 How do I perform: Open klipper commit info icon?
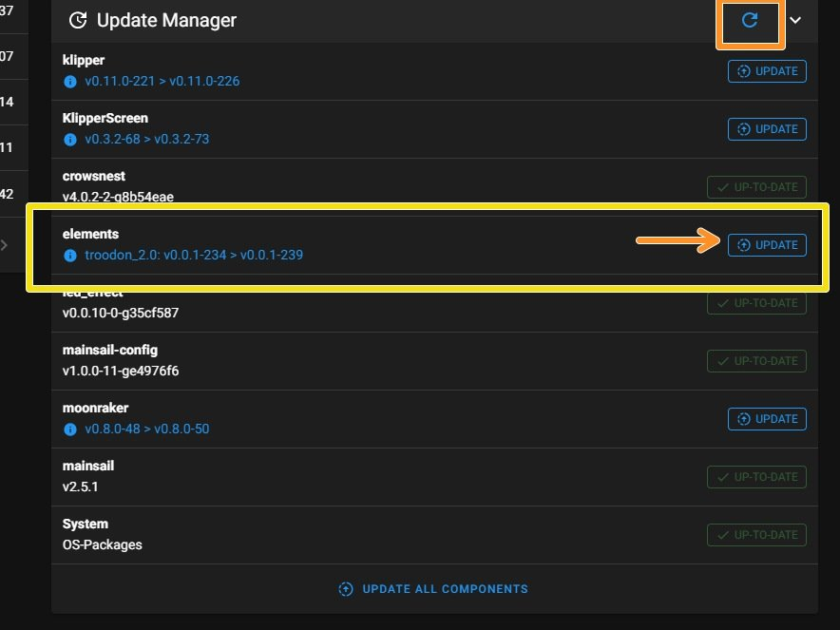point(70,82)
